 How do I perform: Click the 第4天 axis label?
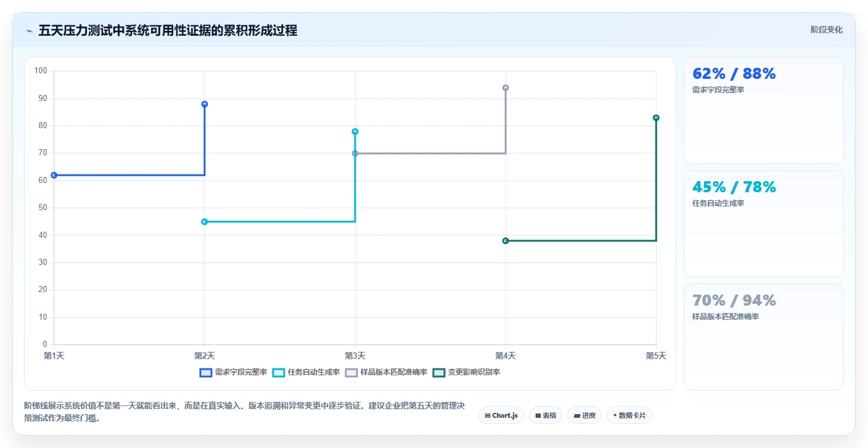tap(506, 356)
